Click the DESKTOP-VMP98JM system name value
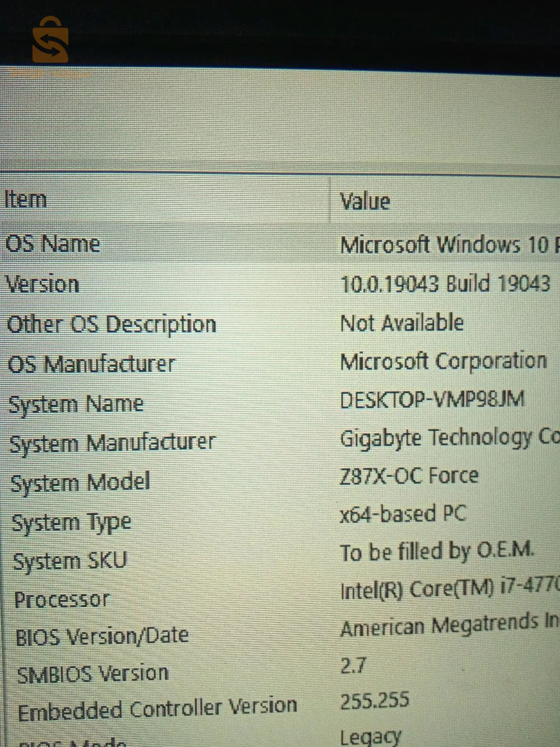Viewport: 560px width, 747px height. 432,400
